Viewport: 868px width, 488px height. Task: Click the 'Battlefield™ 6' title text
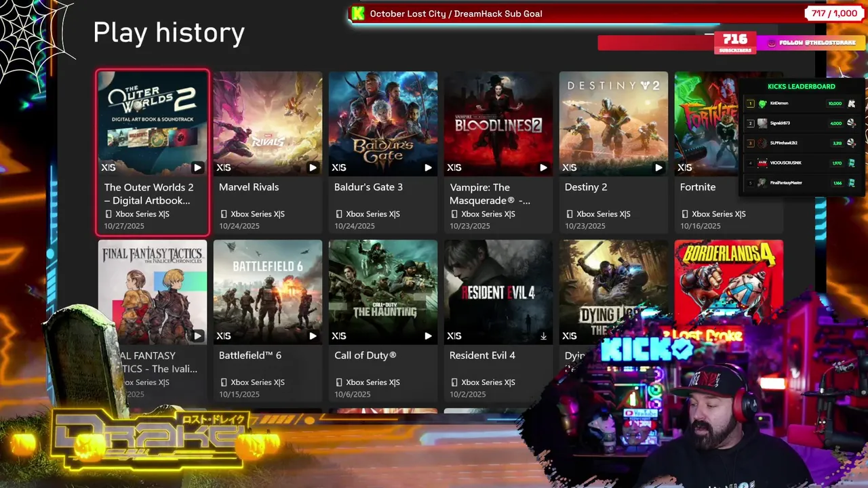click(250, 355)
